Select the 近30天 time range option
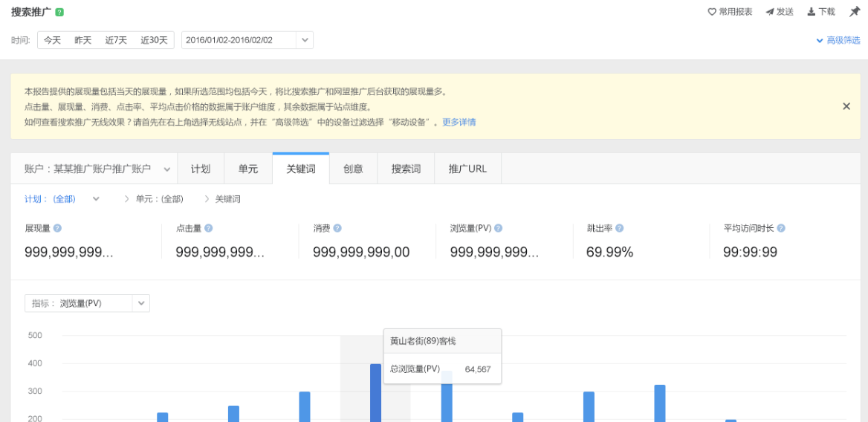868x422 pixels. [154, 40]
